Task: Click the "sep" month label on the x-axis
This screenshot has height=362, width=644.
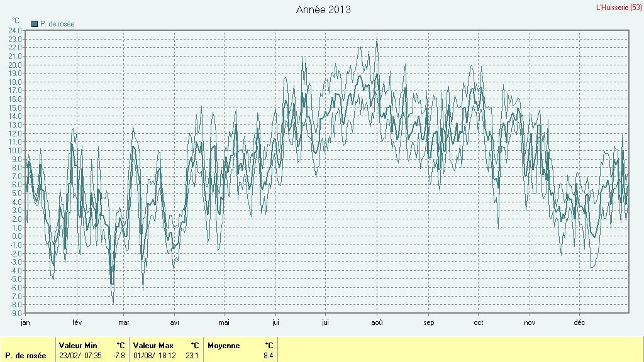Action: coord(429,322)
